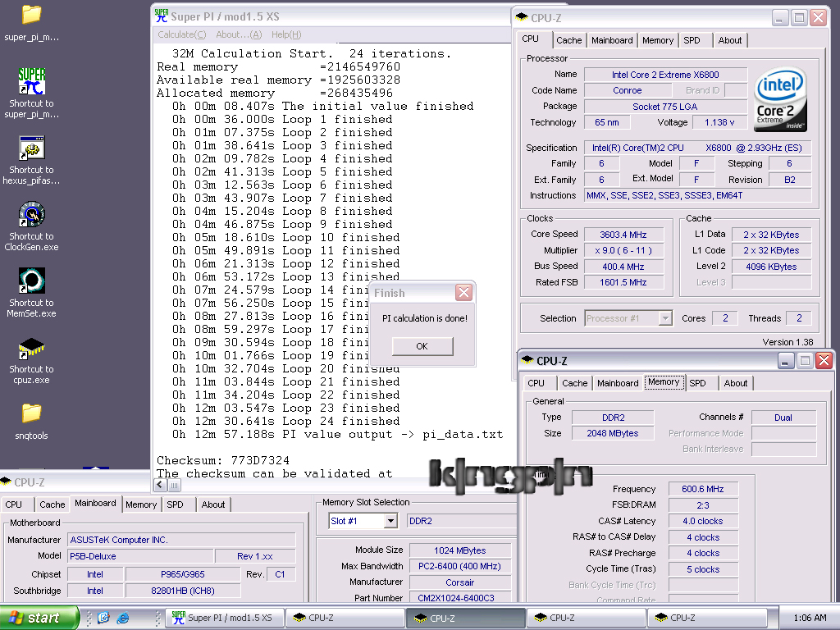This screenshot has height=630, width=840.
Task: Click the Memory CPU-Z window title icon
Action: coord(527,361)
